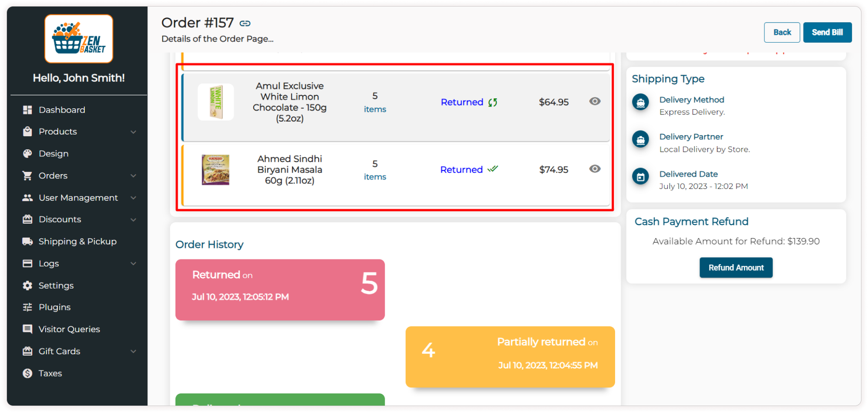Click the Delivery Method icon

pos(640,103)
